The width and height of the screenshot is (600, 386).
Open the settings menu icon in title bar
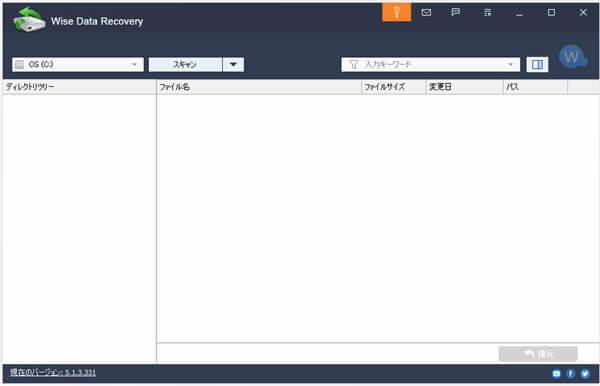tap(487, 13)
